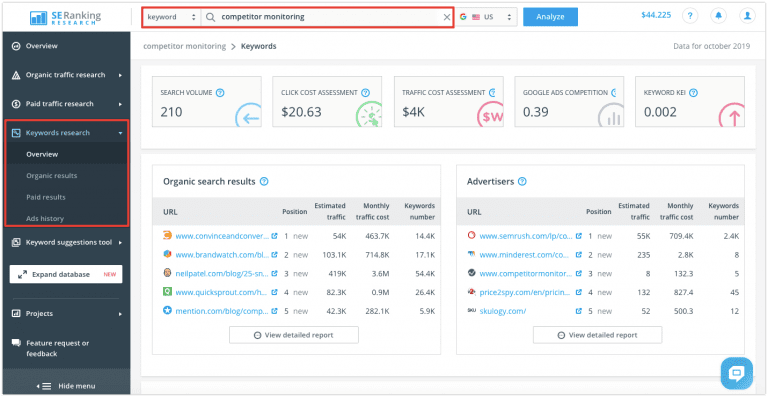Open external link icon for neilpatel.com row
This screenshot has width=768, height=397.
tap(274, 273)
